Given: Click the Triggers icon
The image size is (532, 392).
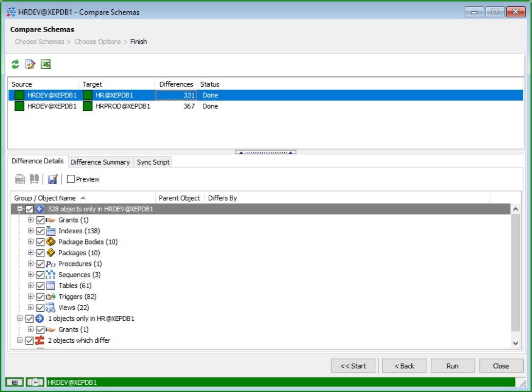Looking at the screenshot, I should tap(51, 297).
